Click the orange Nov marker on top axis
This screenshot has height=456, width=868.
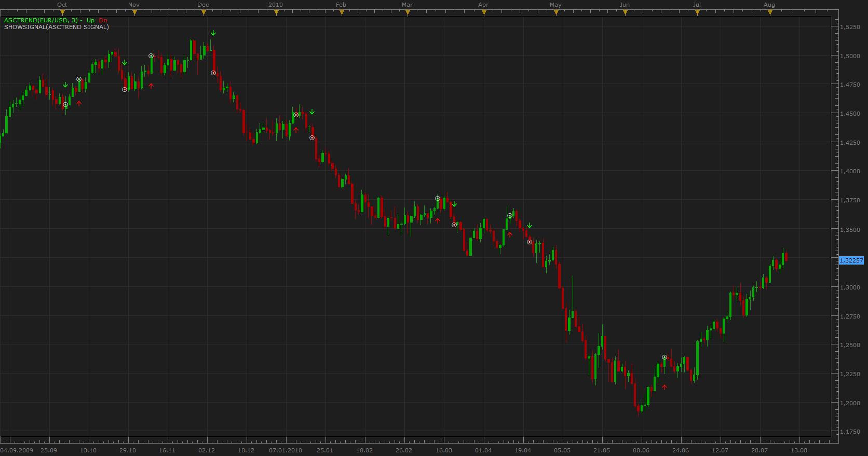pos(134,13)
